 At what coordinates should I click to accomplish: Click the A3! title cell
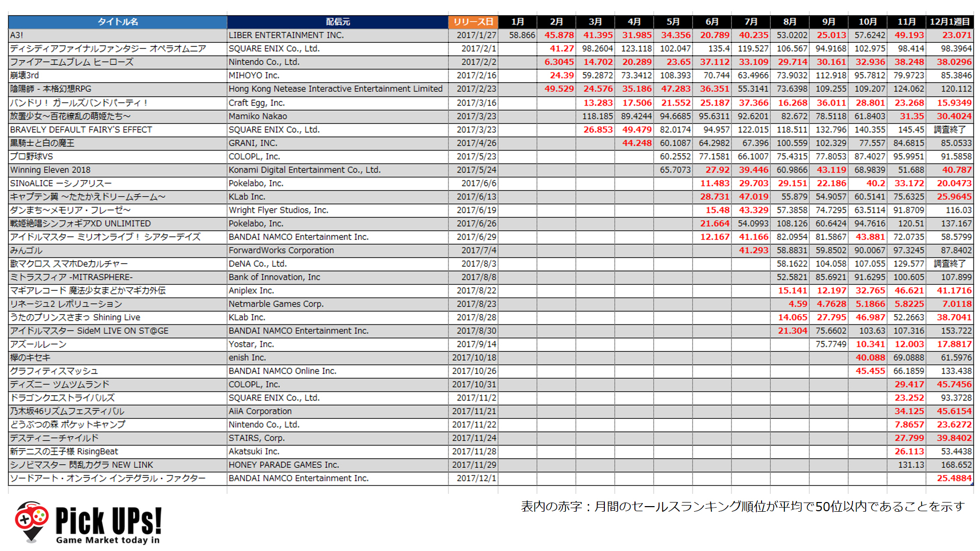(117, 35)
